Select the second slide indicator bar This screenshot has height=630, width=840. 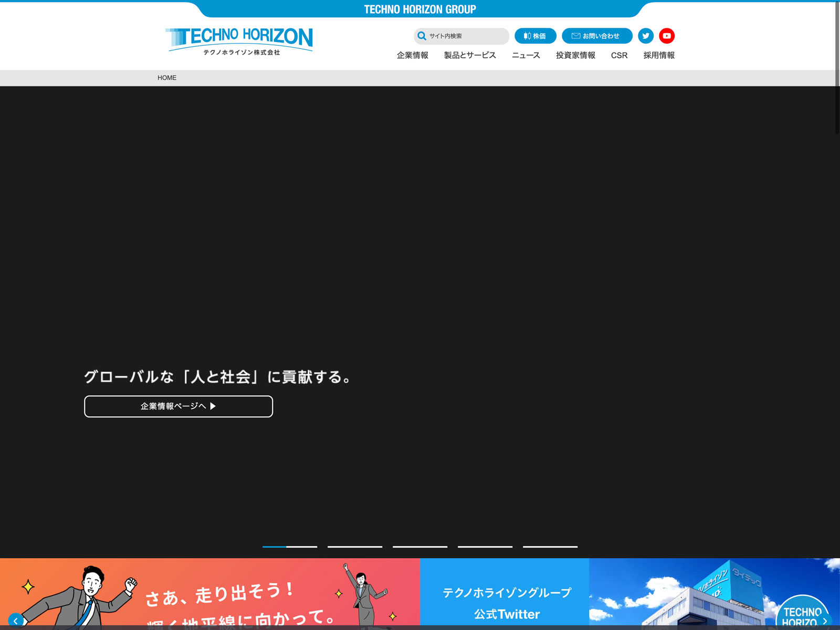[x=355, y=547]
